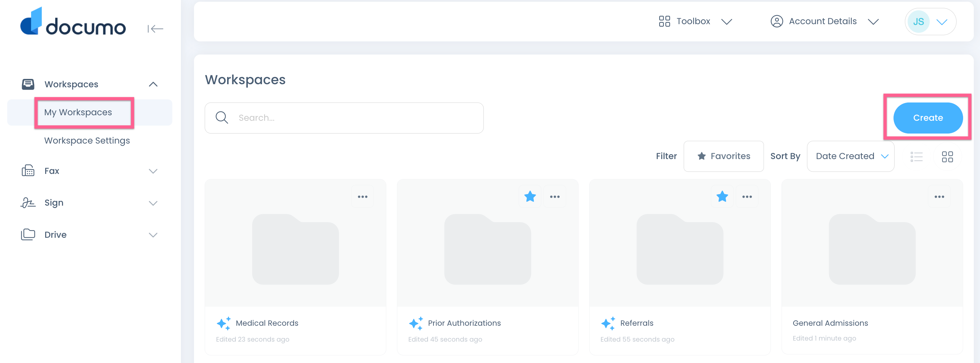
Task: Open options menu for Referrals workspace
Action: 747,197
